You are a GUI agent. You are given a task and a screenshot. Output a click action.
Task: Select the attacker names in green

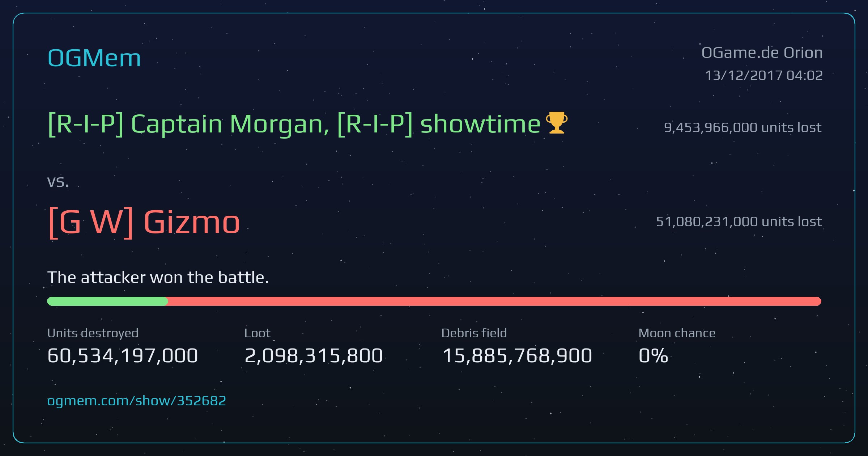pos(294,124)
